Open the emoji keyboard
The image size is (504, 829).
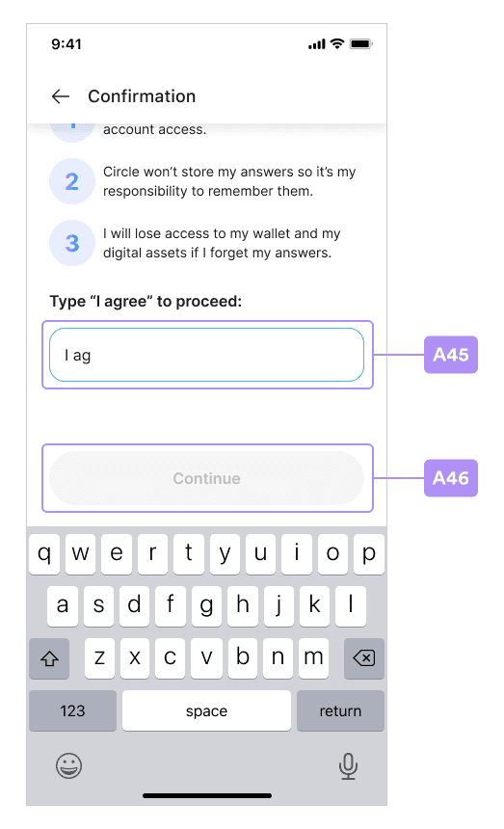click(x=68, y=766)
